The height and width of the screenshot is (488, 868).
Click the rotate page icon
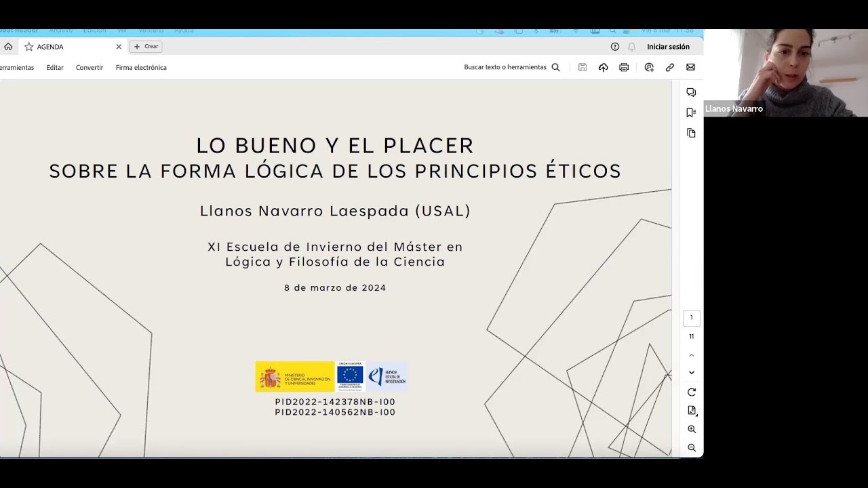(x=692, y=392)
